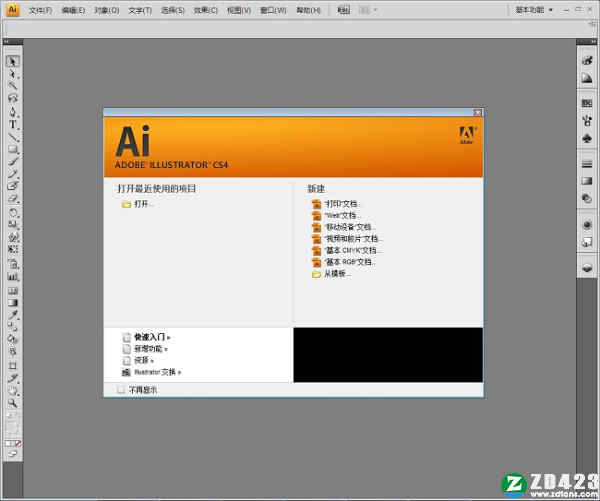Open the 窗口(W) menu
Viewport: 600px width, 501px height.
[x=273, y=10]
